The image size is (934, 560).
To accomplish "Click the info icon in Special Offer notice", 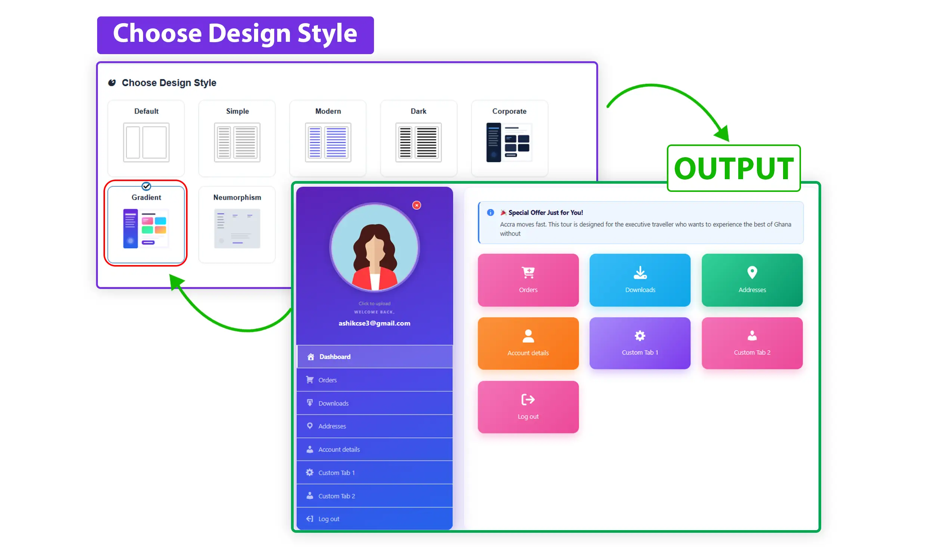I will coord(490,212).
